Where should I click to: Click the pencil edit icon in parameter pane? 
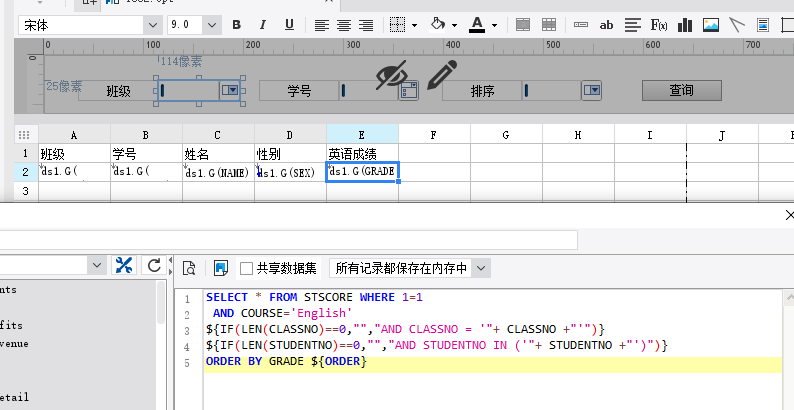(442, 75)
